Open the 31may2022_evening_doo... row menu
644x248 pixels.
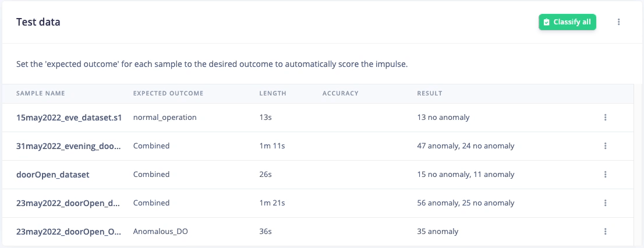point(606,146)
